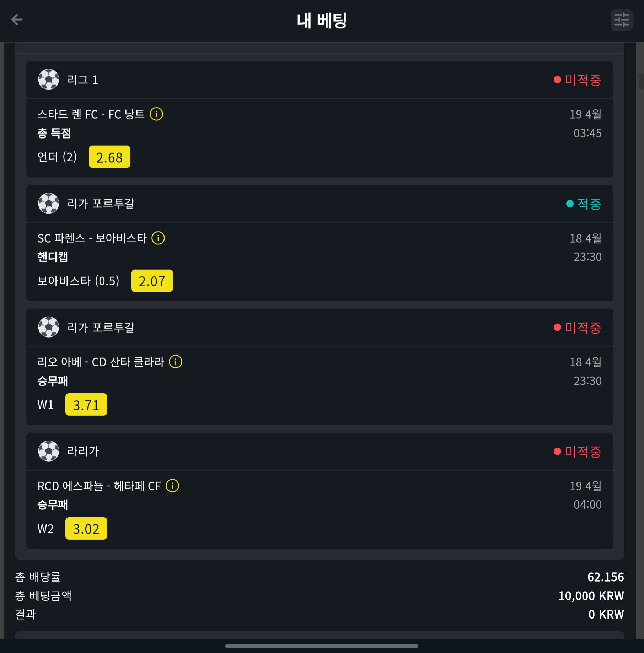Go back using the arrow icon
The image size is (644, 653).
[x=17, y=20]
